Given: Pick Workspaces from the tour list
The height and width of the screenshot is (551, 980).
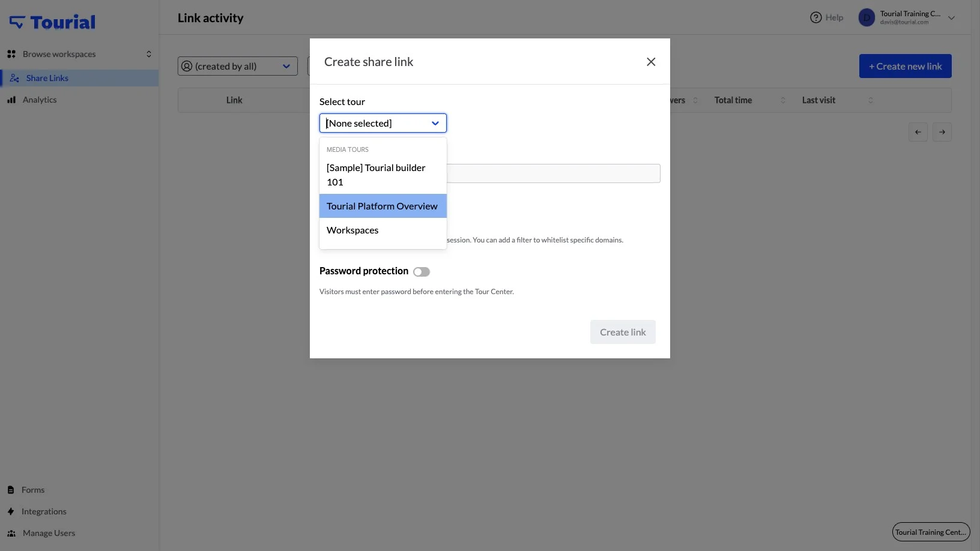Looking at the screenshot, I should click(383, 230).
